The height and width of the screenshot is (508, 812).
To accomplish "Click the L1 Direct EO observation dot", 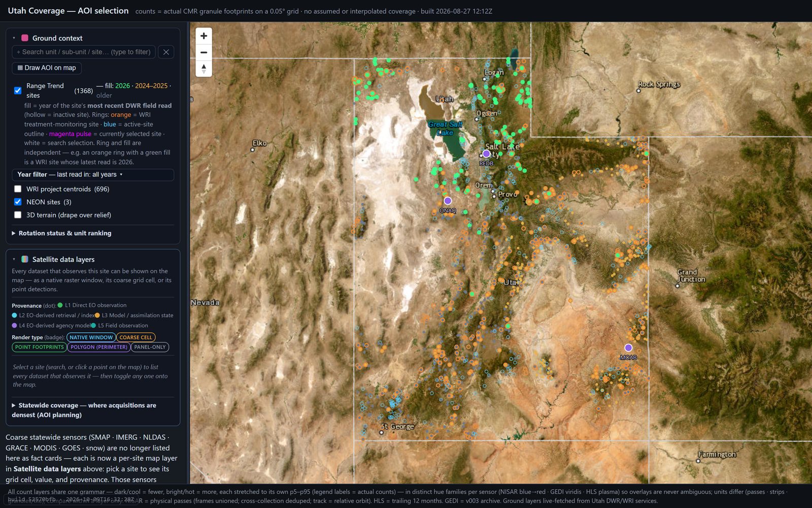I will (60, 305).
